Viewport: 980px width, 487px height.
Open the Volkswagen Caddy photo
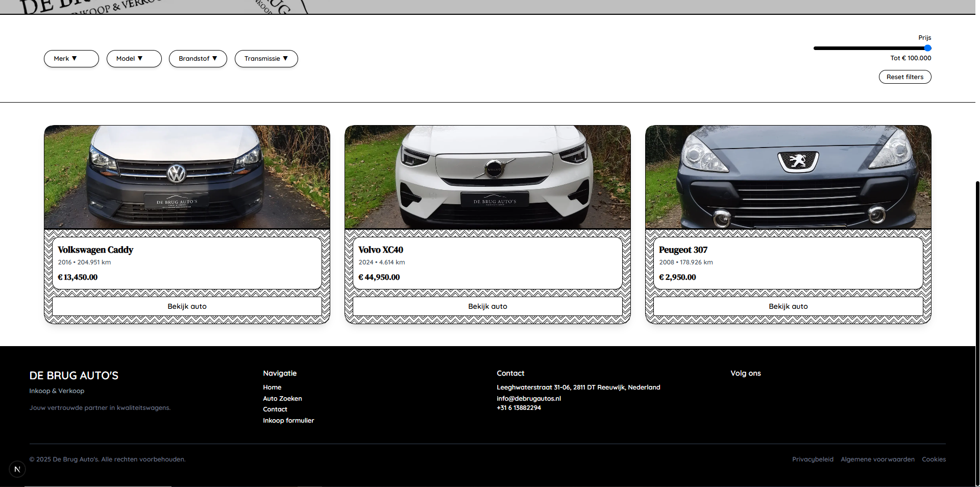click(187, 177)
